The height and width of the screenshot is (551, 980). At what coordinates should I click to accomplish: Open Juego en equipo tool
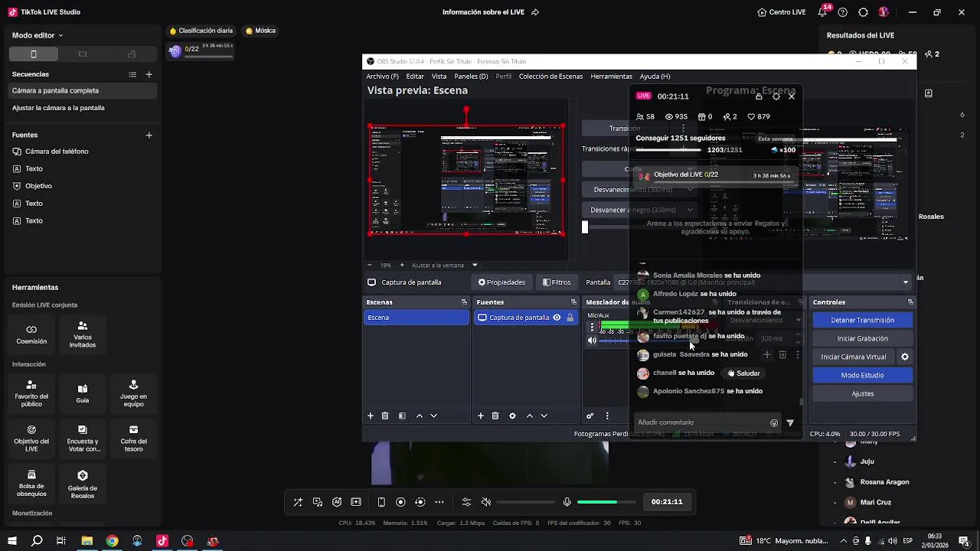pos(133,393)
